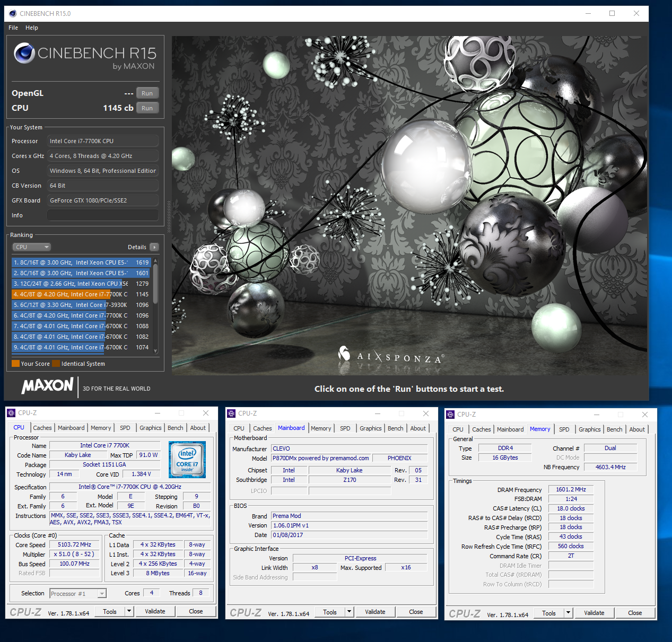Open Bench tab in Memory window

(615, 429)
